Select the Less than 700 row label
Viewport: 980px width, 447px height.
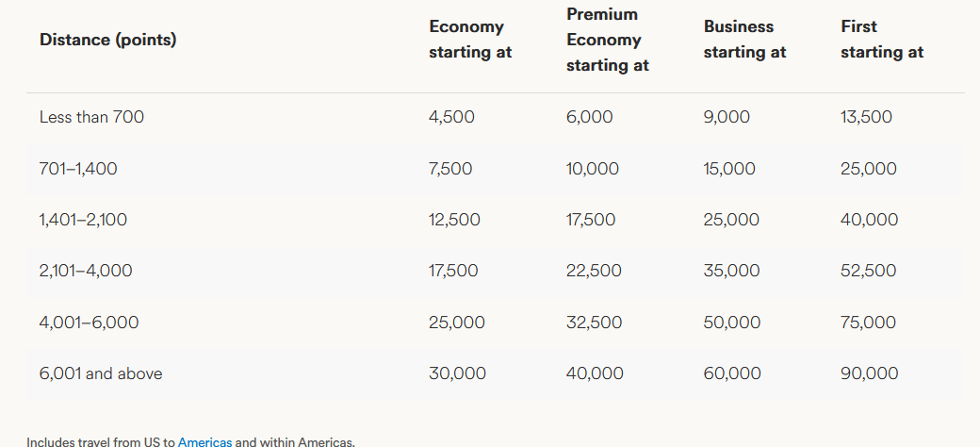[91, 118]
